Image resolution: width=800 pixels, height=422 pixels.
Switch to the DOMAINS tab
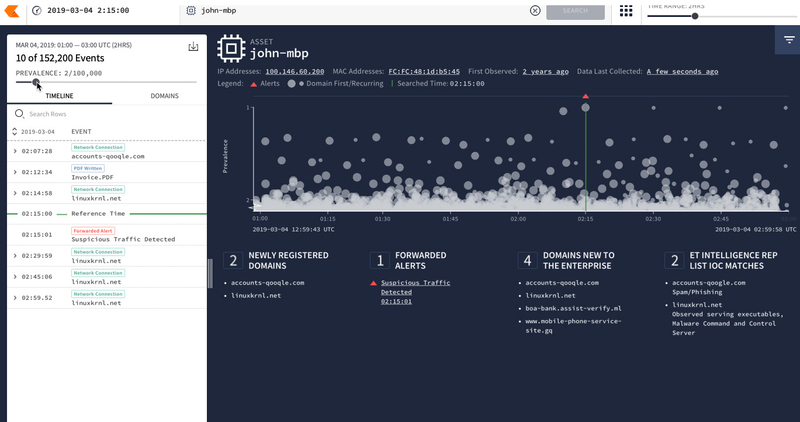point(164,96)
